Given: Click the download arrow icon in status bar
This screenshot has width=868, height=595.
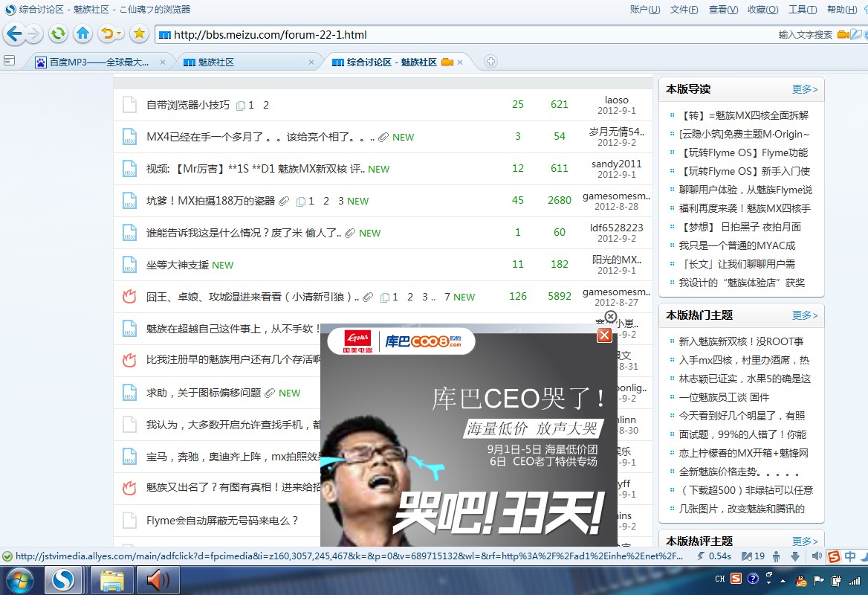Looking at the screenshot, I should click(795, 556).
